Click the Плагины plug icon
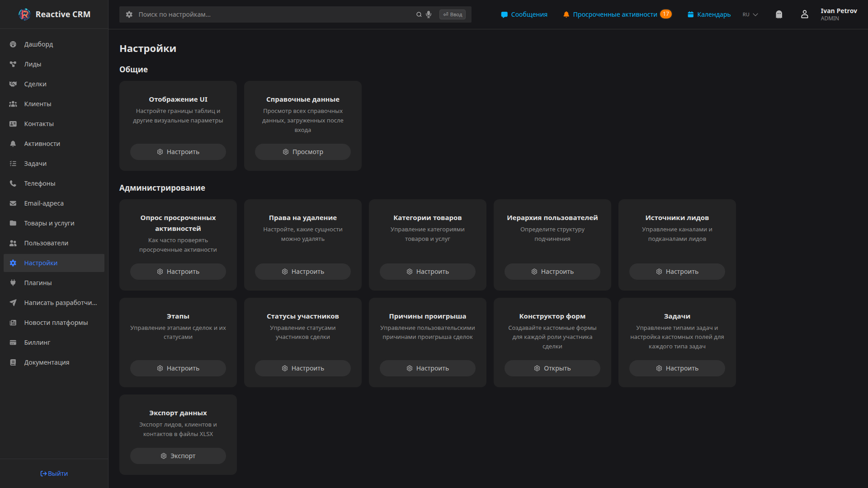 (13, 283)
